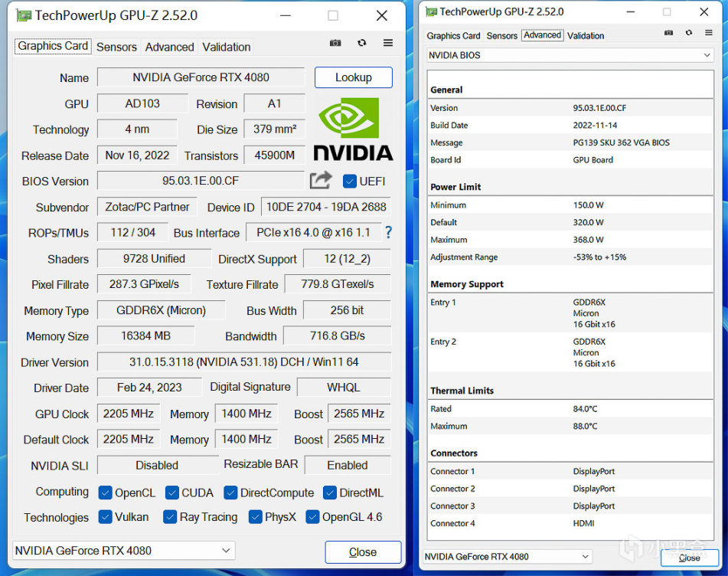Click the Subvendor field Zotac/PC Partner

147,207
